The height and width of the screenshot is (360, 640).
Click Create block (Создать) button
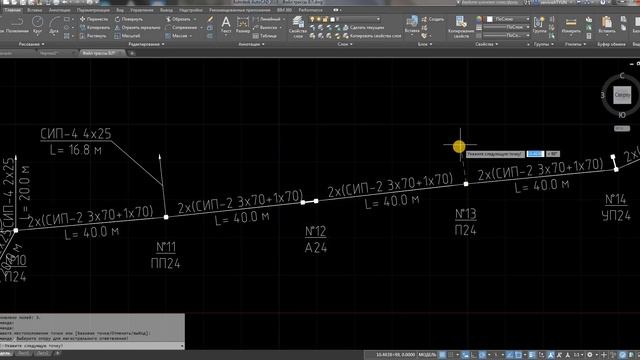pyautogui.click(x=433, y=19)
